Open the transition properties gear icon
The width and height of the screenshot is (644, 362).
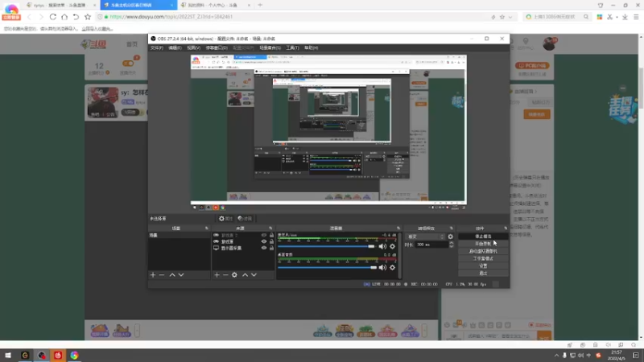(451, 237)
